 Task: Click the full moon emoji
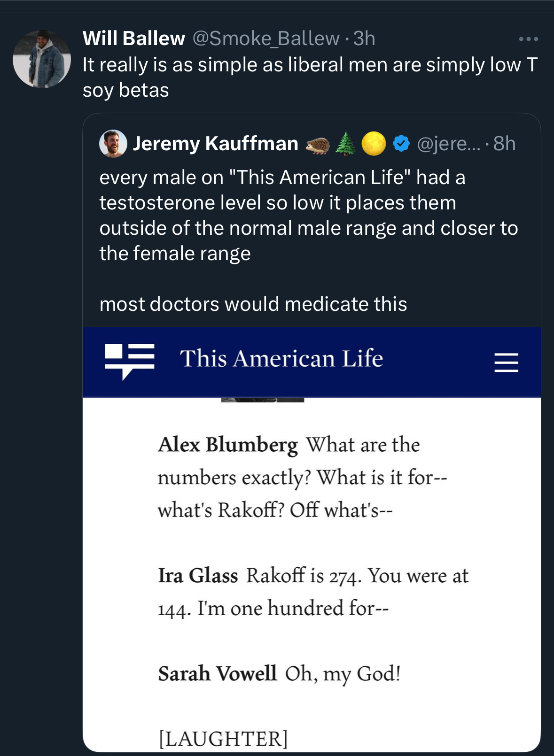tap(374, 144)
